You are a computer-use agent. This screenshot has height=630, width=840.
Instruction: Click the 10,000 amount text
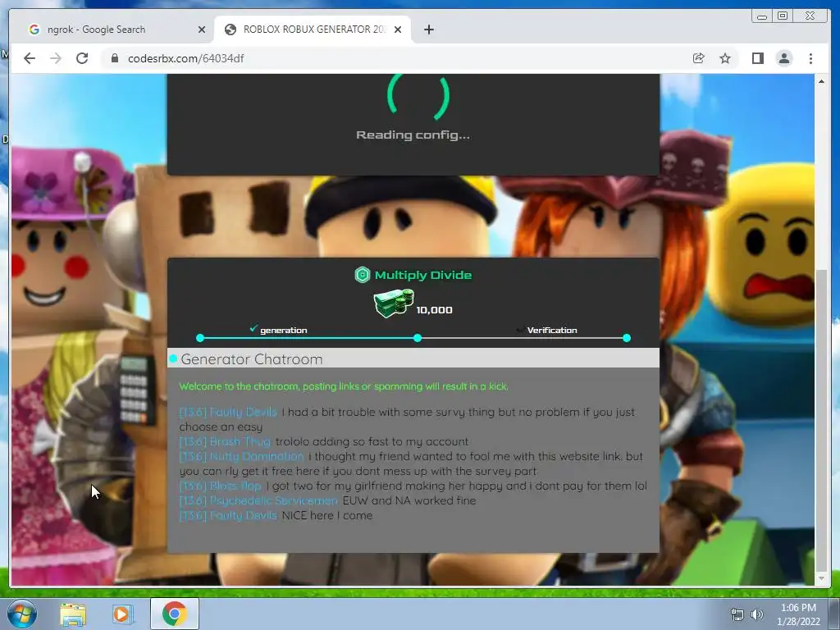[434, 310]
